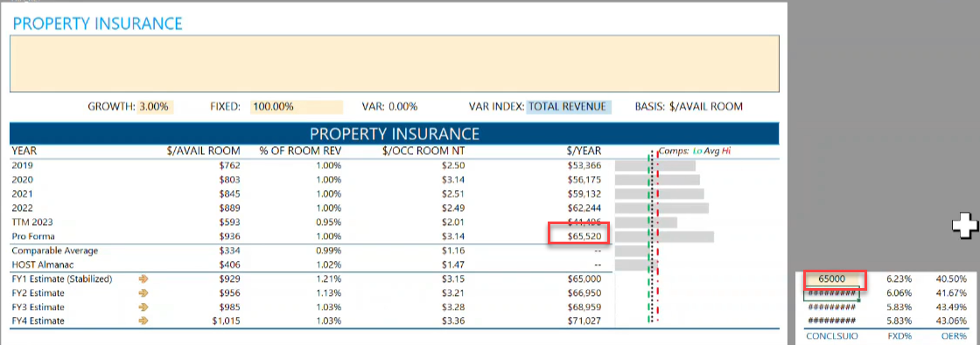Click the FY2 Estimate orange arrow icon
The height and width of the screenshot is (345, 980).
(143, 293)
